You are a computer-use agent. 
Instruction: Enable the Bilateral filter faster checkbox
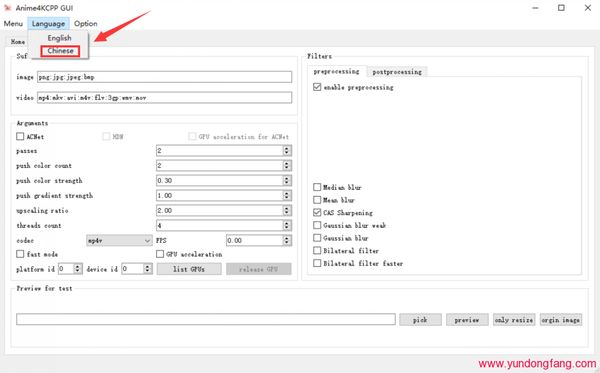(317, 263)
